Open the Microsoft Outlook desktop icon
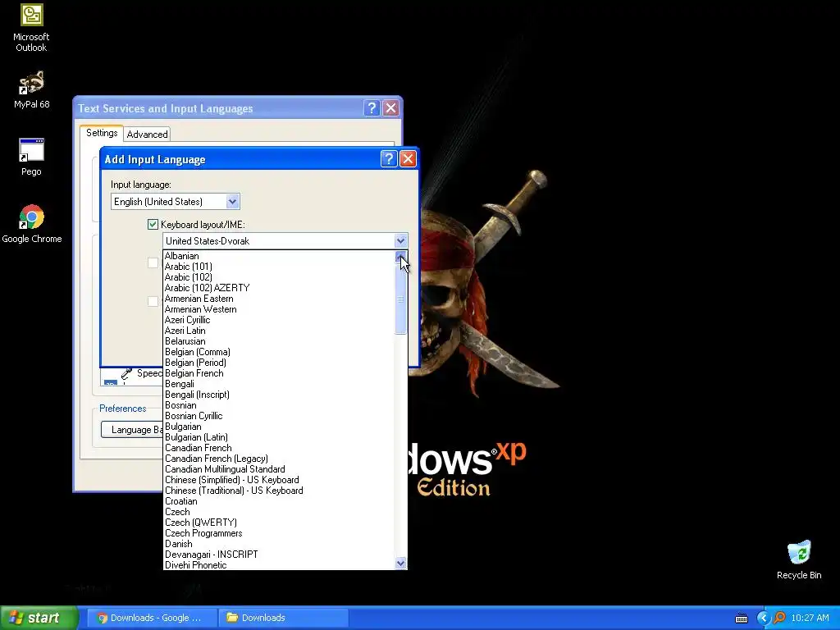 (31, 27)
